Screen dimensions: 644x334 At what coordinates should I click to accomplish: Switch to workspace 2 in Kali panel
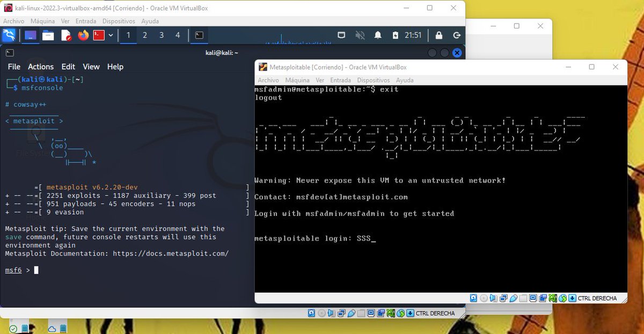[144, 35]
